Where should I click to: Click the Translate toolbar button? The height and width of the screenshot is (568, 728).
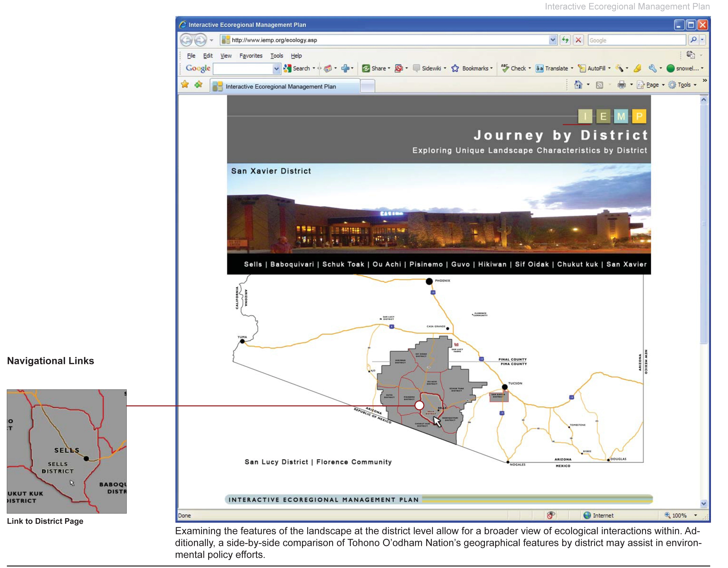[552, 69]
